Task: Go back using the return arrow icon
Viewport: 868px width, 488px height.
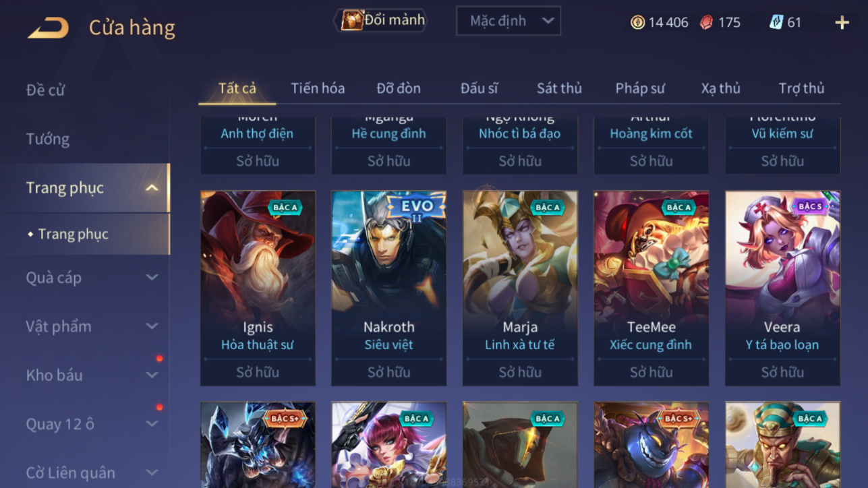Action: tap(49, 28)
